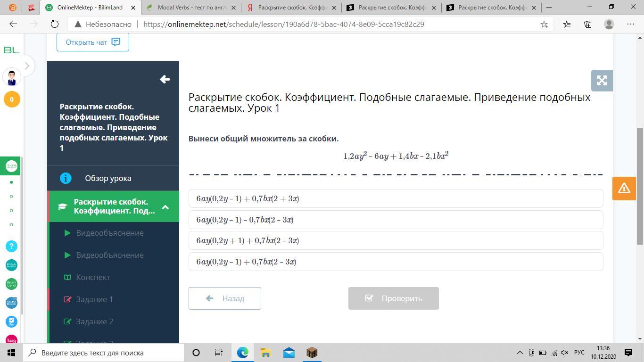644x362 pixels.
Task: Open Задание 1 in the lesson menu
Action: click(x=94, y=299)
